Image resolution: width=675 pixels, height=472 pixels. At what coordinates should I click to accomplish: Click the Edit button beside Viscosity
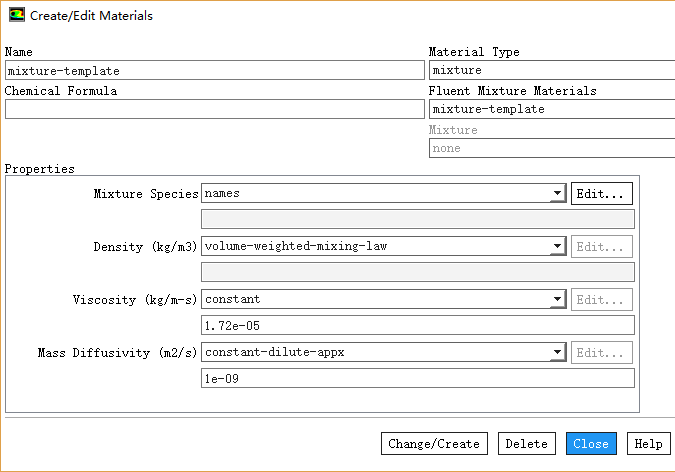pos(601,300)
